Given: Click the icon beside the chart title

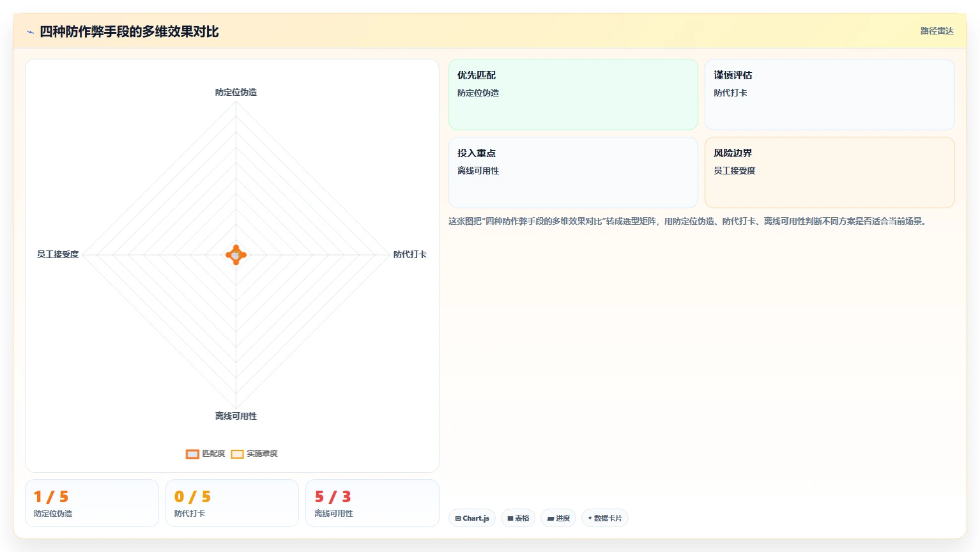Looking at the screenshot, I should coord(30,32).
